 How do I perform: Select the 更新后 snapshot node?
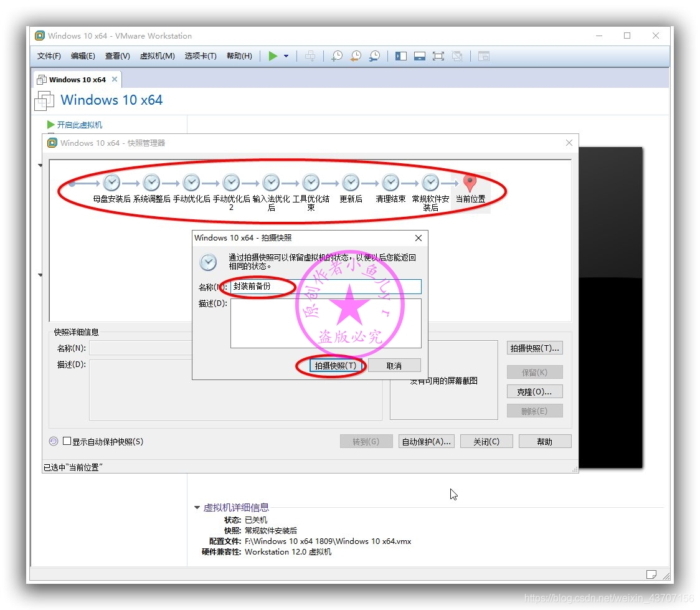tap(350, 182)
